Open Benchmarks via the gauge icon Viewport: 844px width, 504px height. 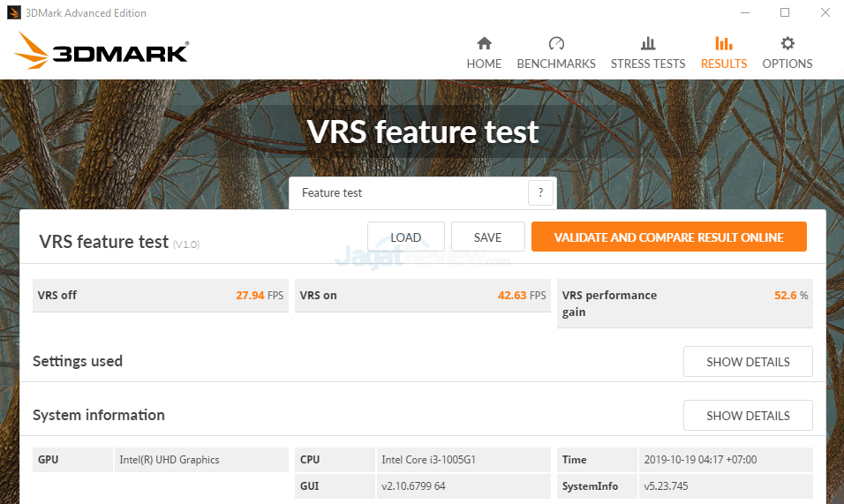[x=556, y=44]
